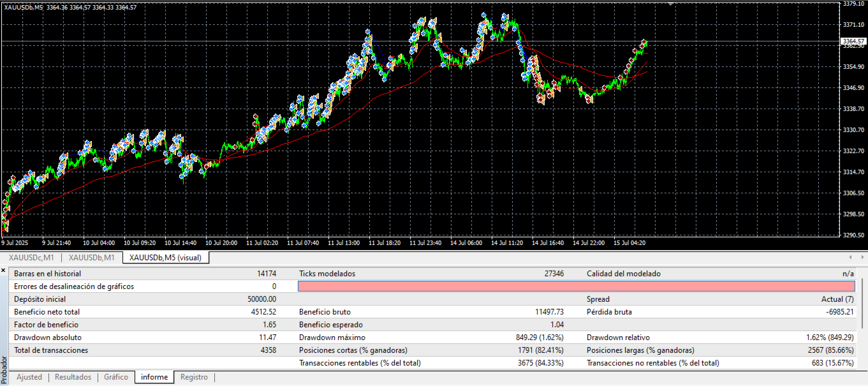
Task: Select 'Drawdown relativo' label
Action: click(619, 338)
